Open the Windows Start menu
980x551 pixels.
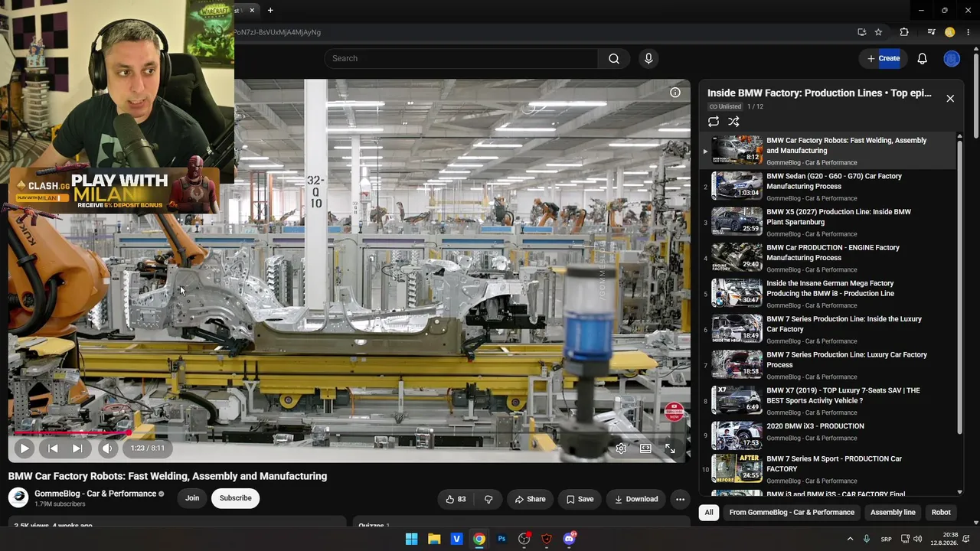[412, 539]
